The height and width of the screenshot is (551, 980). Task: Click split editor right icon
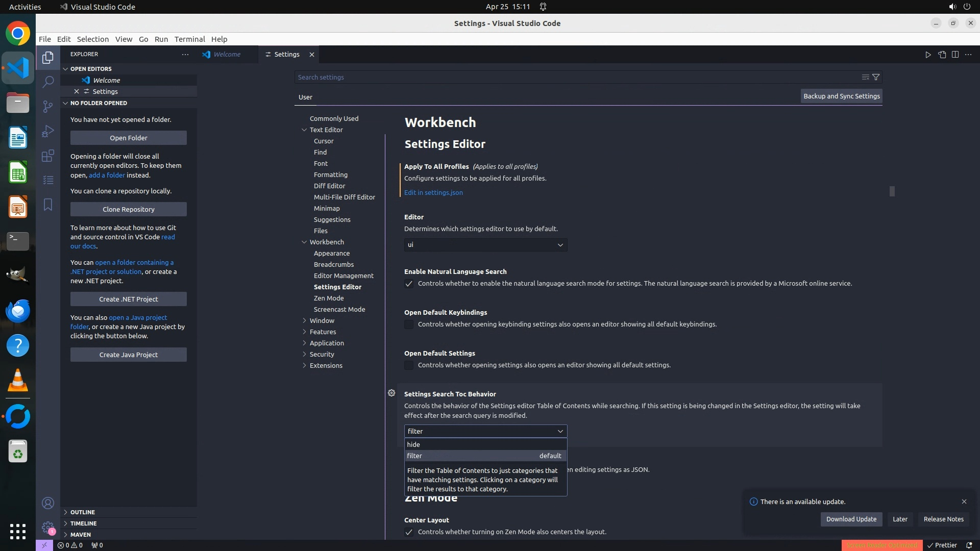pos(955,55)
